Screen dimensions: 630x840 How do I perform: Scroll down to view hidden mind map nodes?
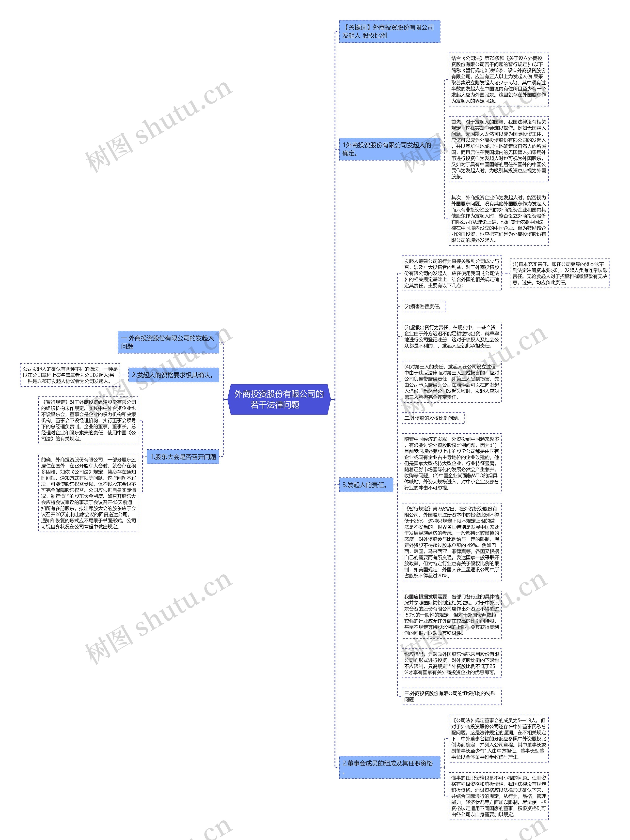coord(315,833)
